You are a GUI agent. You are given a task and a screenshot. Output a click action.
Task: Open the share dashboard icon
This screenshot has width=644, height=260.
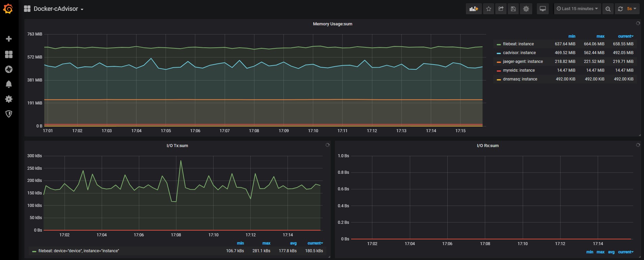point(501,9)
